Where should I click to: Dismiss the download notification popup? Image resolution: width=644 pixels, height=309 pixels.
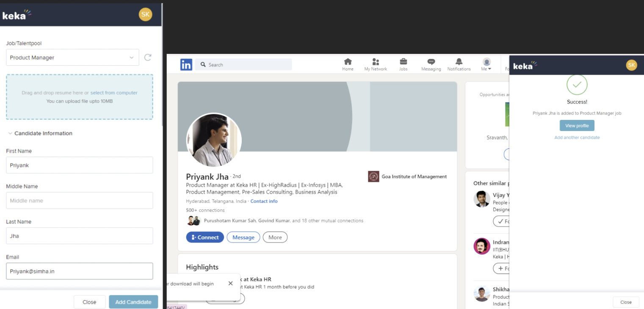230,284
